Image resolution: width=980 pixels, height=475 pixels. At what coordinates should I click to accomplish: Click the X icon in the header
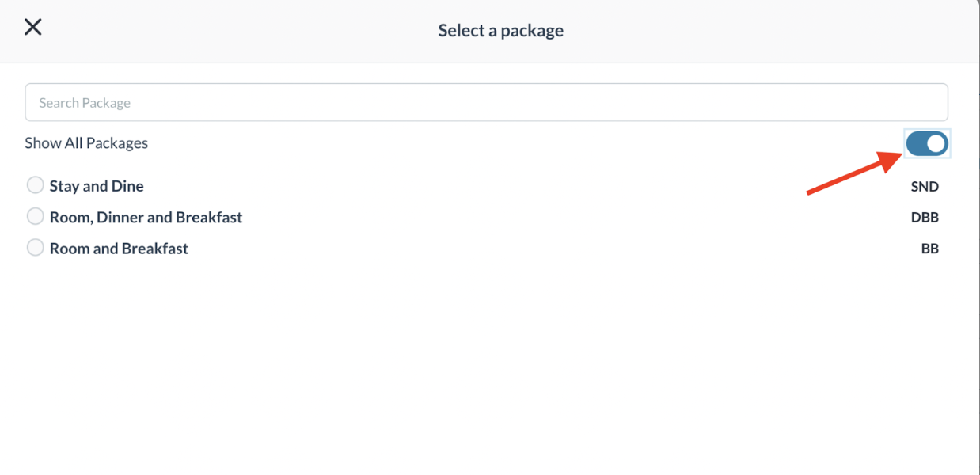click(32, 28)
